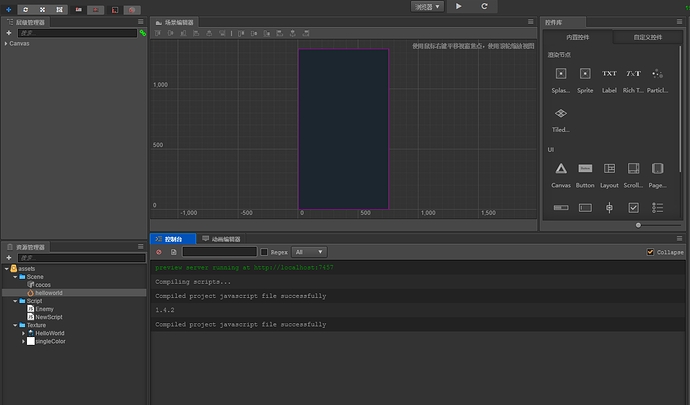The height and width of the screenshot is (405, 690).
Task: Click the console filter input field
Action: [x=218, y=252]
